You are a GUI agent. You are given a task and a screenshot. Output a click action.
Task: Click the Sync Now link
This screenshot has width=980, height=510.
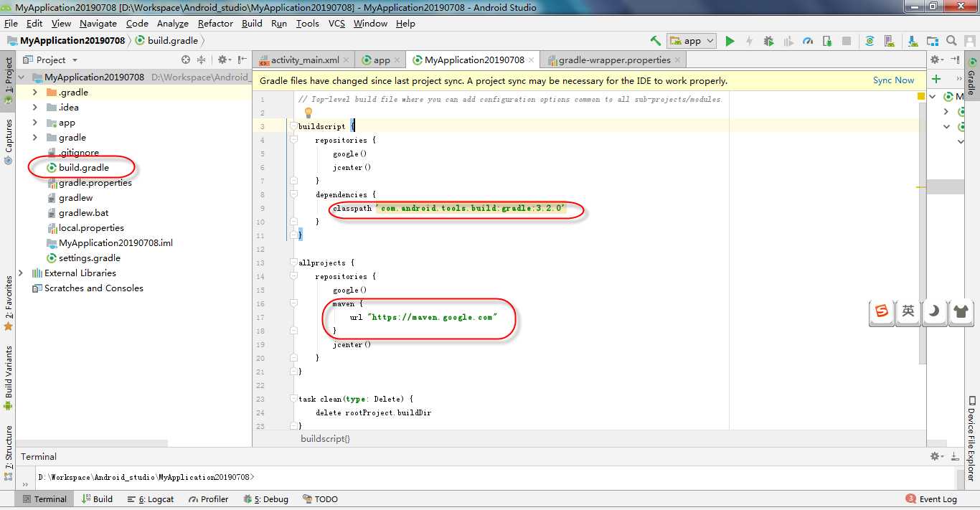[x=893, y=80]
